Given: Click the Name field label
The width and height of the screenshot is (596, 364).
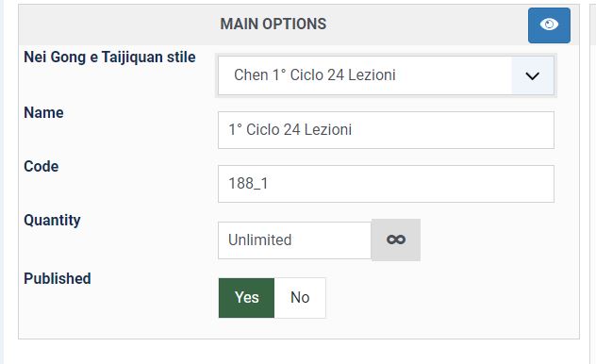Looking at the screenshot, I should [43, 112].
